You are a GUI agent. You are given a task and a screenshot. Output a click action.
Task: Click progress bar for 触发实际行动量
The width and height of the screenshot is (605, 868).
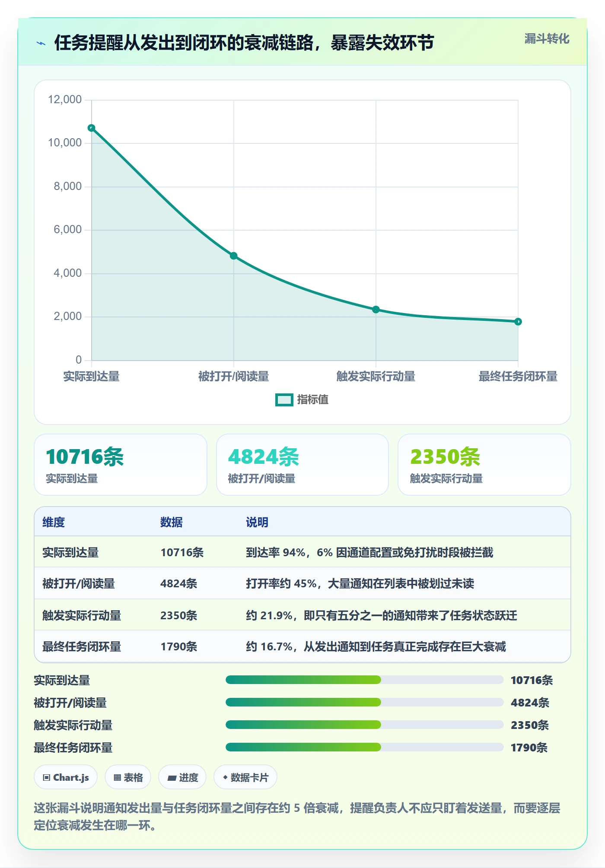click(364, 725)
